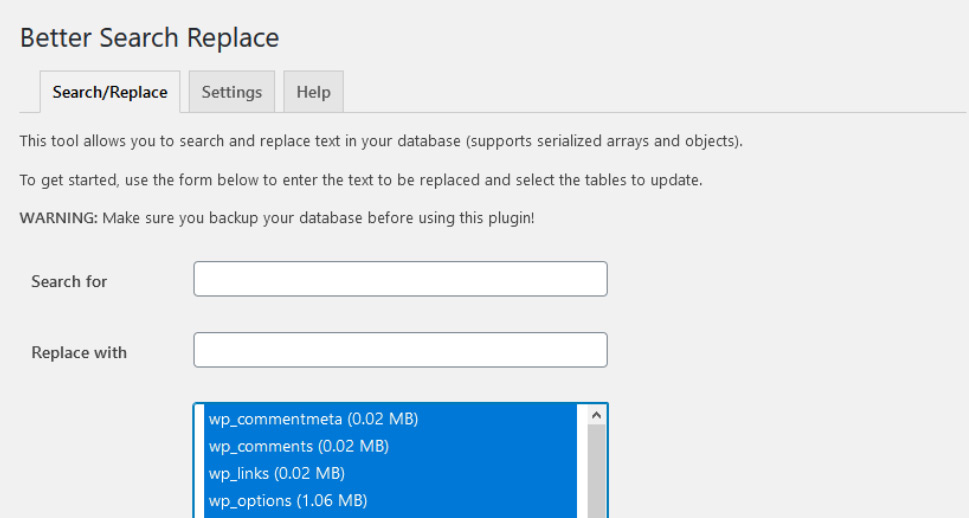Click the table list scrollbar thumb
Image resolution: width=969 pixels, height=518 pixels.
[x=596, y=471]
